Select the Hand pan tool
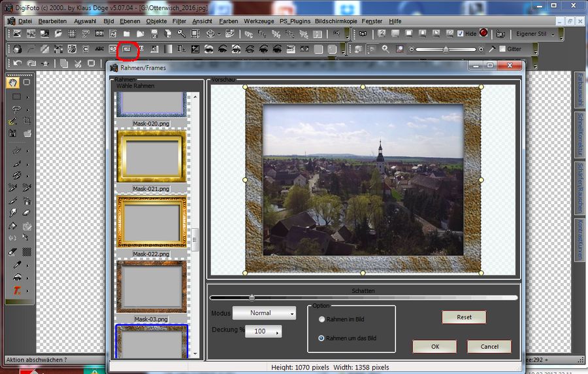Image resolution: width=588 pixels, height=374 pixels. pos(13,83)
